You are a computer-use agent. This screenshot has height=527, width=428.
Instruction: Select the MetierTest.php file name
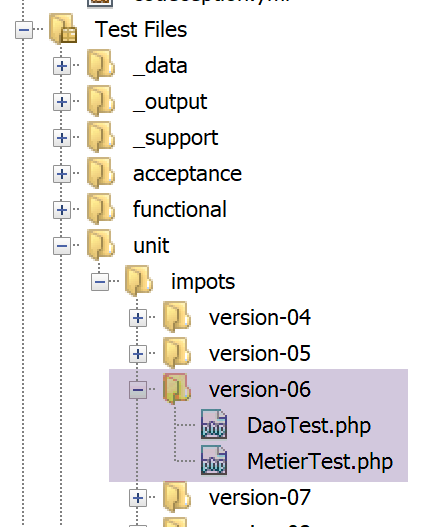[320, 462]
